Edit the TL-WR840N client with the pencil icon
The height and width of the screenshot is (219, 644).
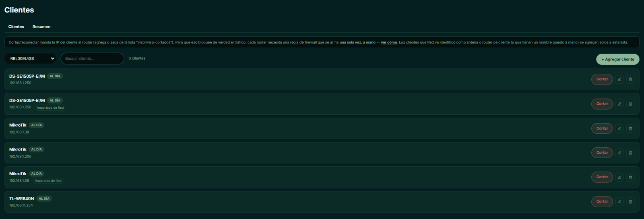619,202
